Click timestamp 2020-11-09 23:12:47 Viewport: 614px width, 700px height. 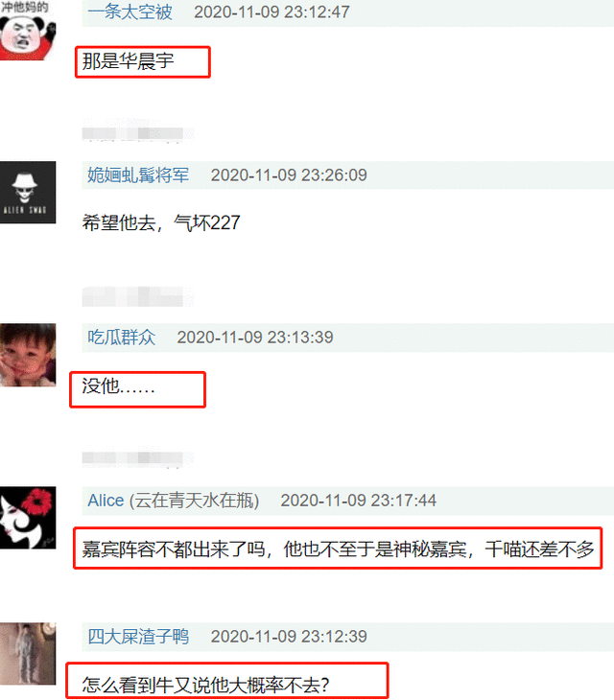click(x=272, y=12)
